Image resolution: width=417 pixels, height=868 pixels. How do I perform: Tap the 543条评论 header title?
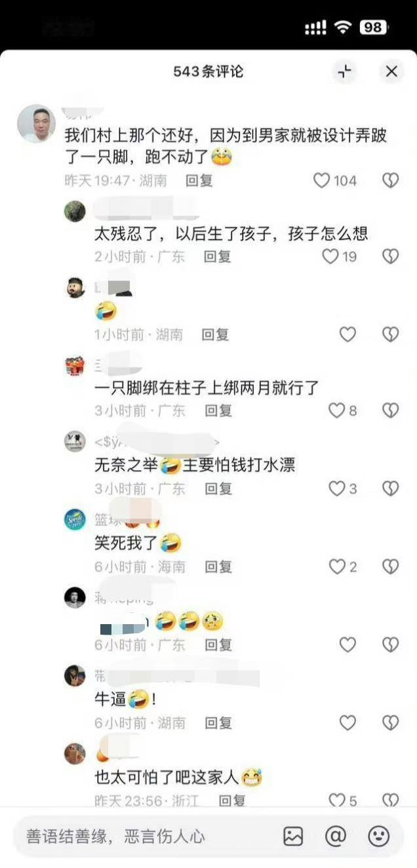[208, 71]
